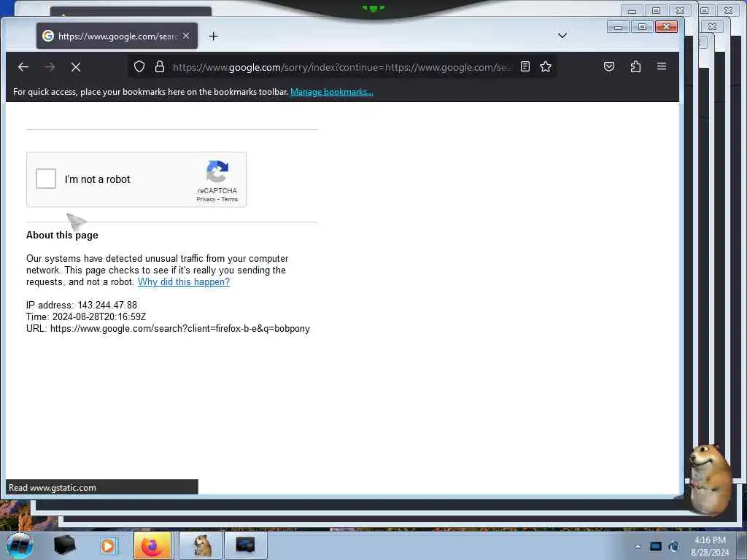Expand the list all tabs chevron

(x=562, y=36)
